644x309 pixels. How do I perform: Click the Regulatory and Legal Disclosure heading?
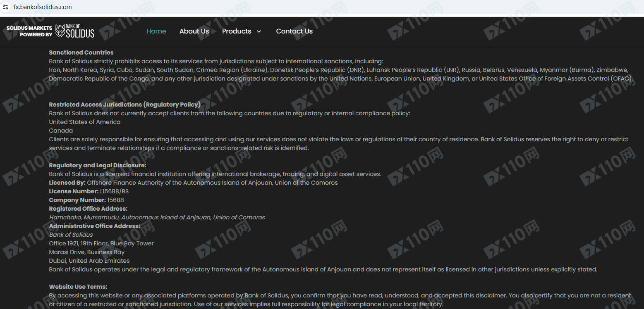point(98,165)
